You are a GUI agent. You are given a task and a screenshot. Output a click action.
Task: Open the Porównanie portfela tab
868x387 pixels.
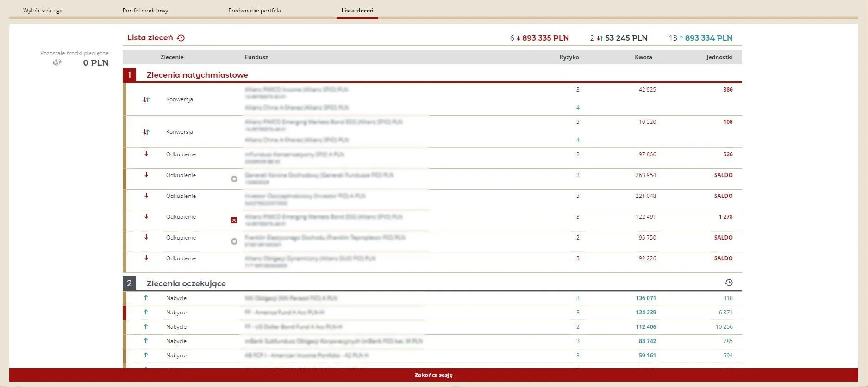coord(255,10)
